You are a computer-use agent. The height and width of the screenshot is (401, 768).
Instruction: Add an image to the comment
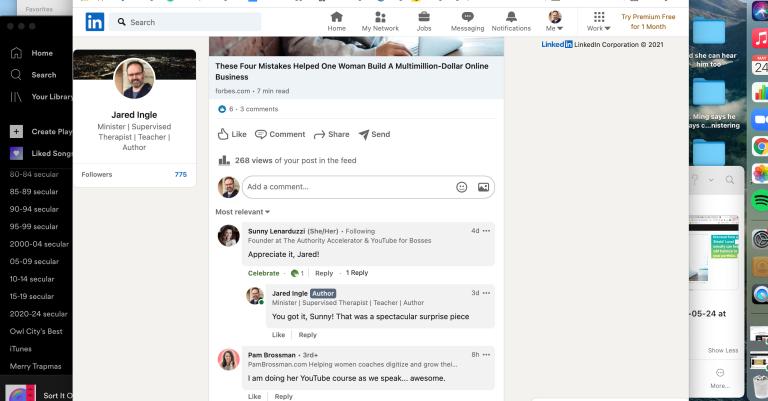point(483,187)
